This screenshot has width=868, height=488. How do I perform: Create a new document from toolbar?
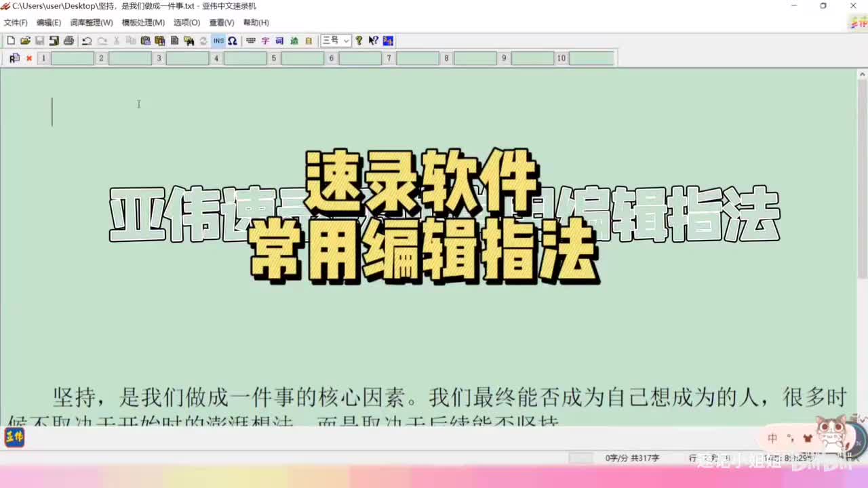click(11, 41)
